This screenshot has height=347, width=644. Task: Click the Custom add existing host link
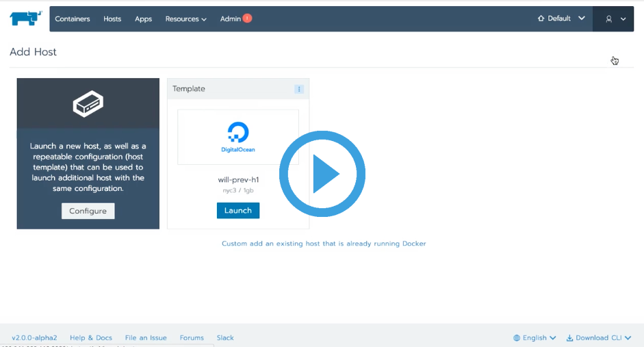[324, 244]
